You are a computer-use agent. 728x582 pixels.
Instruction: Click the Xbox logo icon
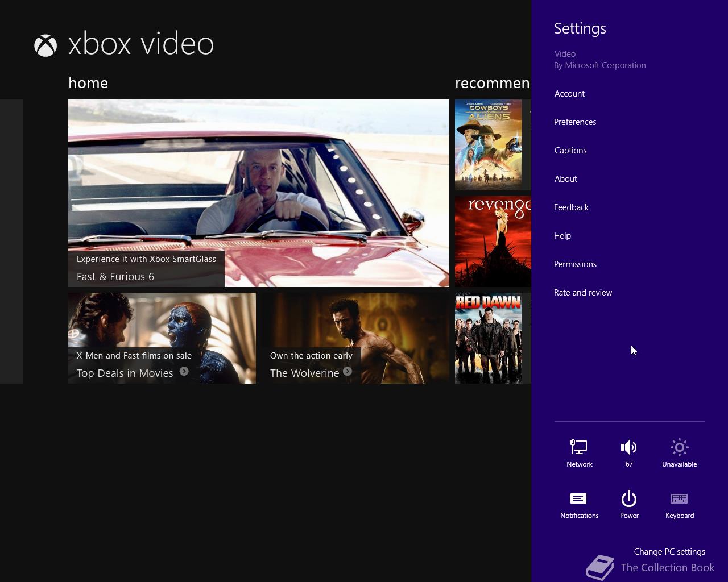coord(45,45)
